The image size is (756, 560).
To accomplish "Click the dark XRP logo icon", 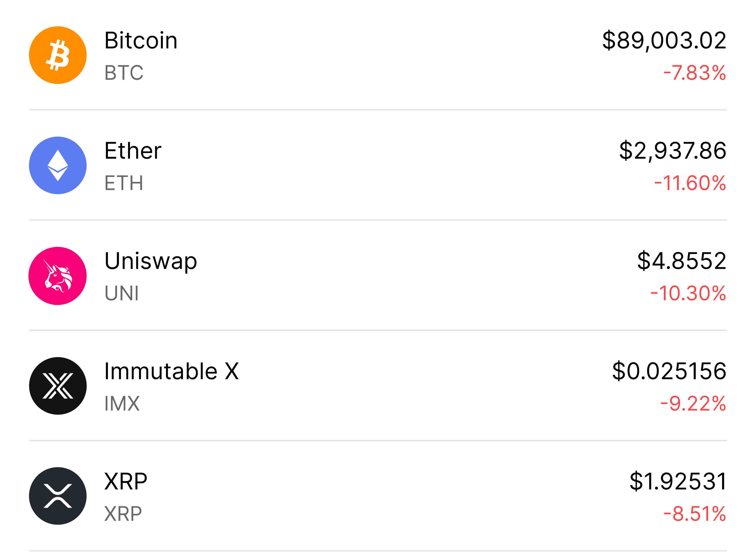I will point(58,496).
